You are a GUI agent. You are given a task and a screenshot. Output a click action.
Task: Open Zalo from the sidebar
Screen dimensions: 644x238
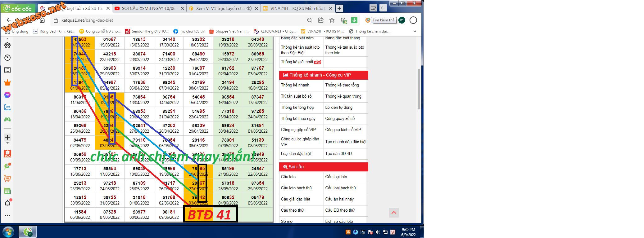(x=7, y=107)
